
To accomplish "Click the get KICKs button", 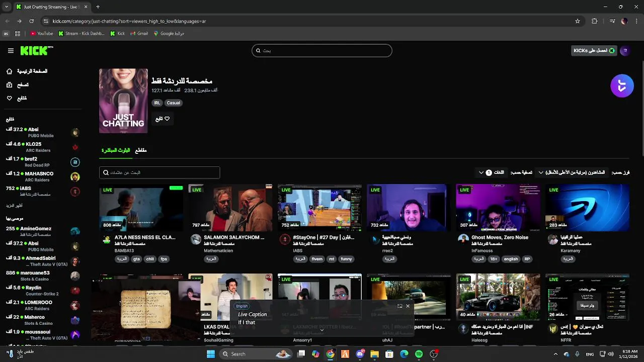I will [x=594, y=50].
